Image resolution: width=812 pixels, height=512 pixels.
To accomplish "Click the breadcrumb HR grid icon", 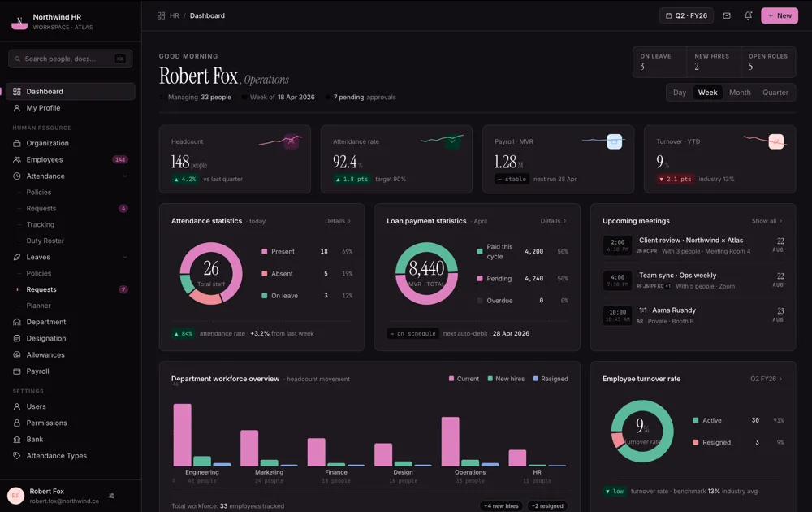I will pyautogui.click(x=161, y=15).
